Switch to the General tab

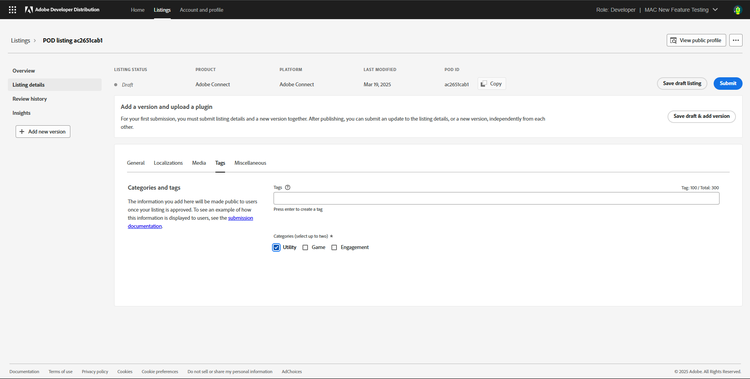(135, 163)
